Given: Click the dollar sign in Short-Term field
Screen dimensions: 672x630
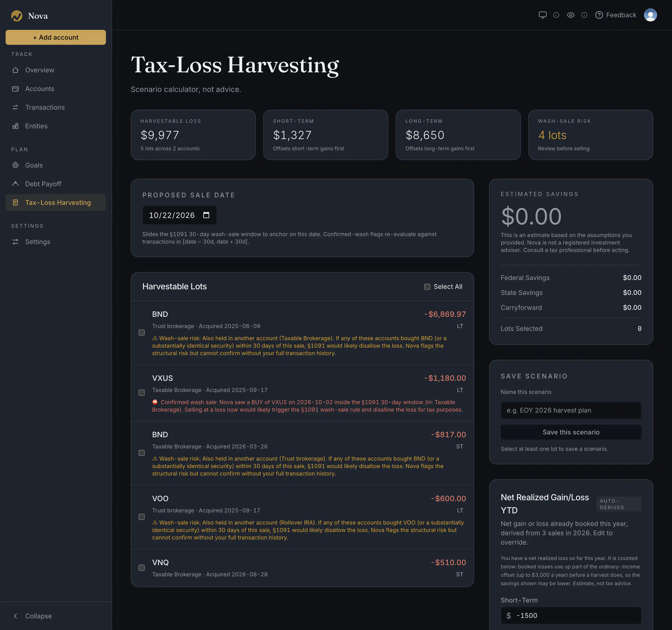Looking at the screenshot, I should [x=509, y=616].
